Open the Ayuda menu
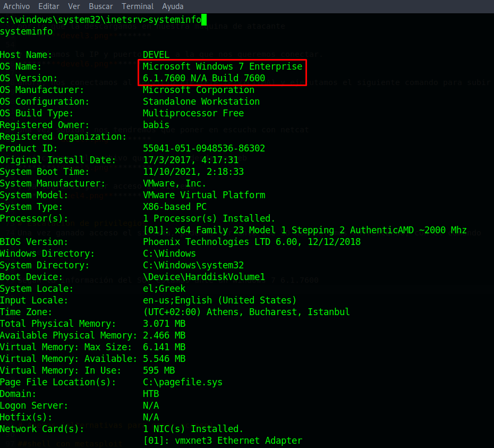This screenshot has height=448, width=494. [173, 6]
